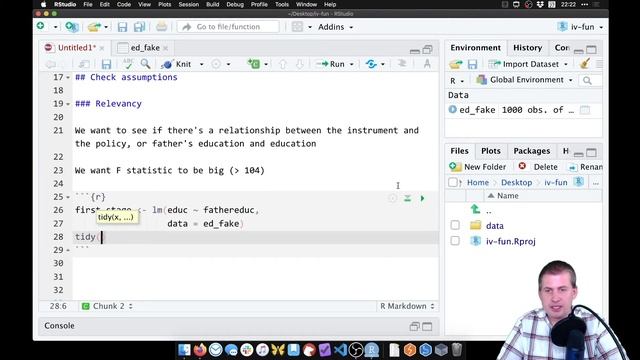
Task: Collapse the code chunk at line 25
Action: coord(68,197)
